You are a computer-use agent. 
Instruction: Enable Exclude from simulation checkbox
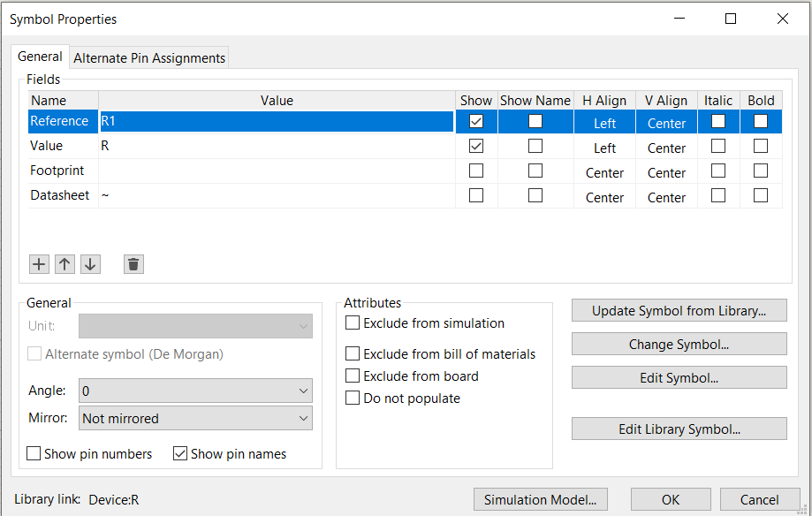click(x=353, y=323)
